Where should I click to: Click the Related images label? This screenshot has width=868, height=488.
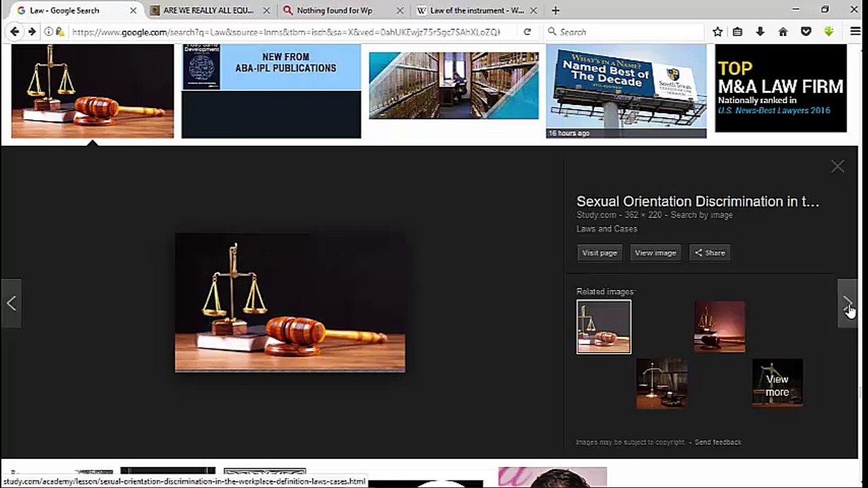(x=605, y=291)
